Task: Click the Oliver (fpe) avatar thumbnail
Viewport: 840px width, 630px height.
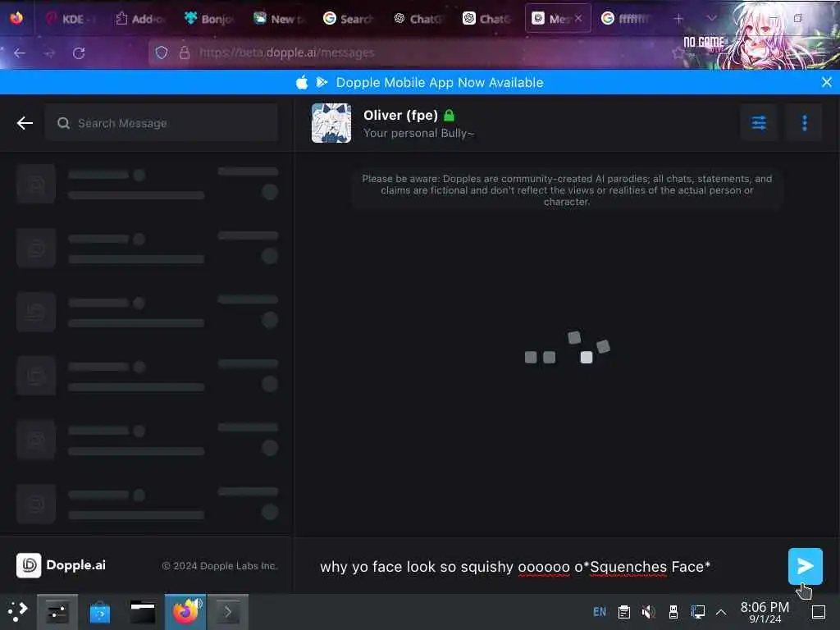Action: pyautogui.click(x=331, y=123)
